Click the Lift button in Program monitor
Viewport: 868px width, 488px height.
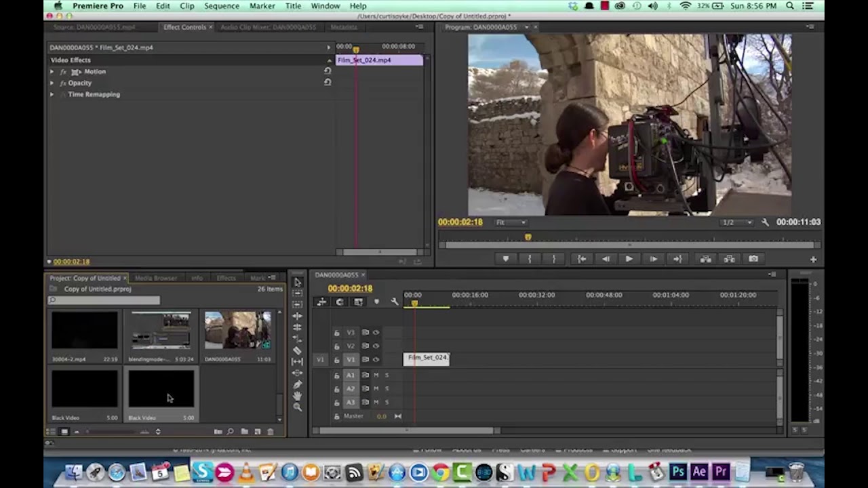tap(705, 259)
